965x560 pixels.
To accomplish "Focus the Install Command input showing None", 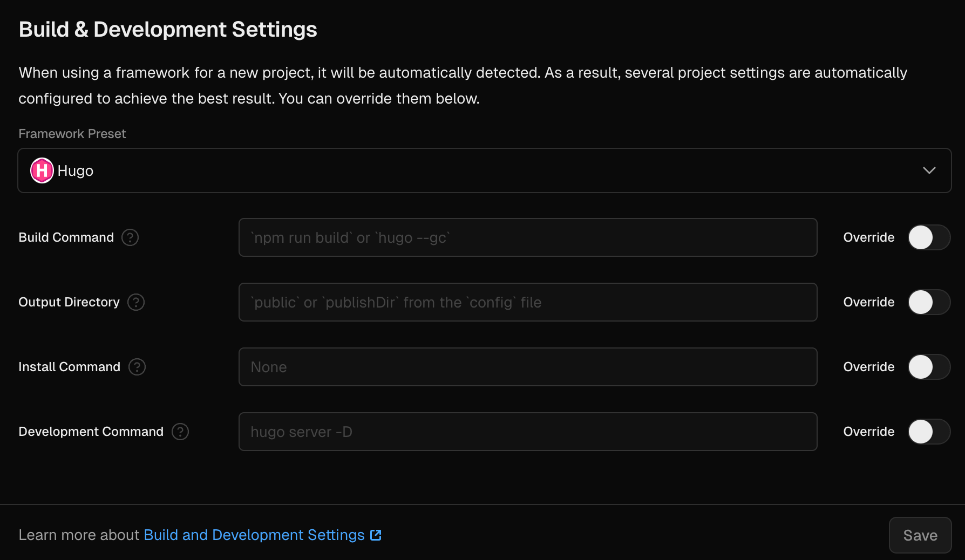I will pos(528,367).
